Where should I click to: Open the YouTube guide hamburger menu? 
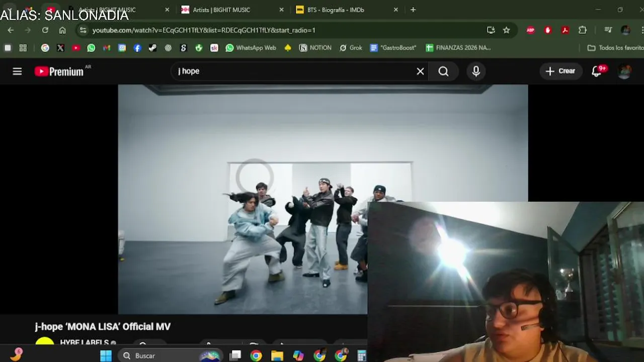(x=17, y=71)
